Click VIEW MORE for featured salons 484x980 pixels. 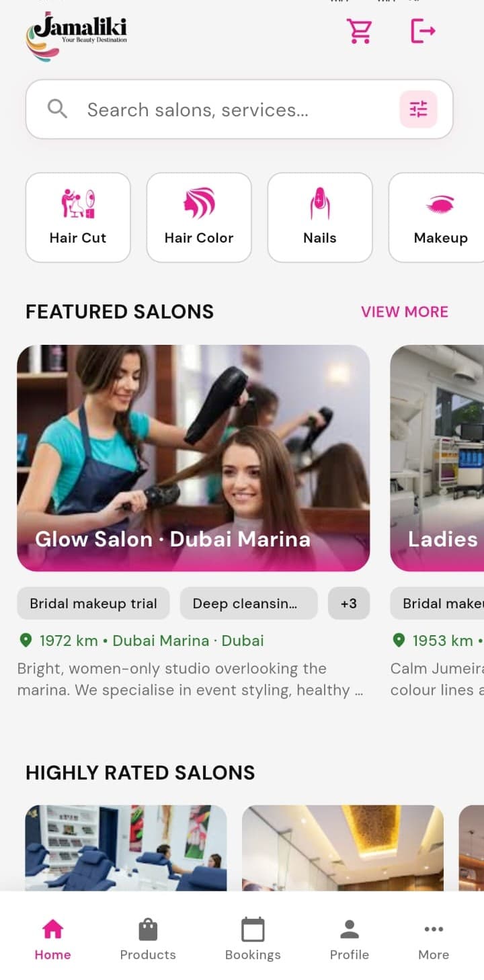coord(405,312)
